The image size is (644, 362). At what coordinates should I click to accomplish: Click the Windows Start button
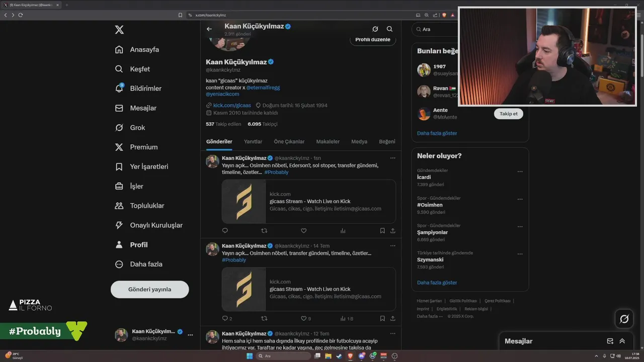(249, 356)
